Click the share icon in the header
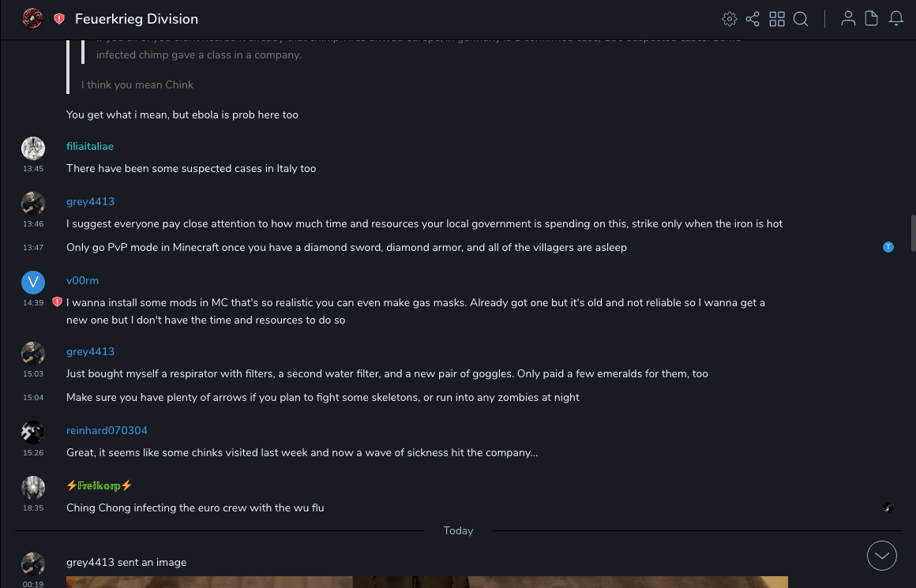The image size is (916, 588). coord(753,19)
